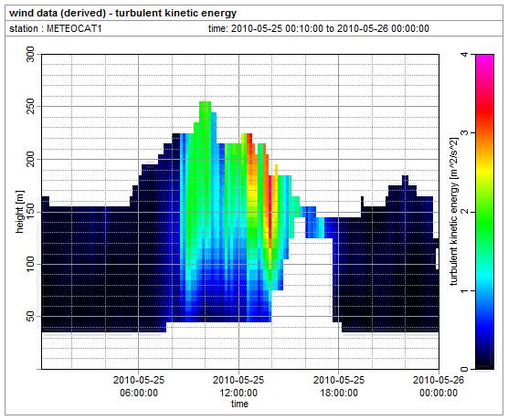Click the '2010-05-25 12:00:00' time tick label

point(238,386)
